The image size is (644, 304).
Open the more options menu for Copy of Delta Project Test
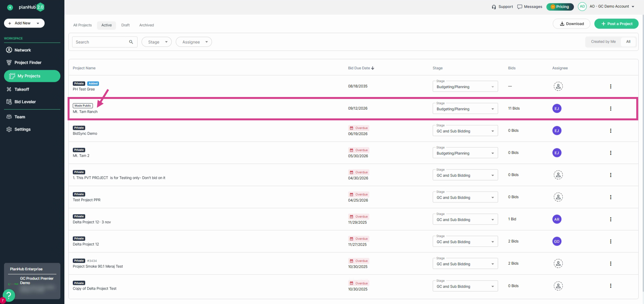610,286
